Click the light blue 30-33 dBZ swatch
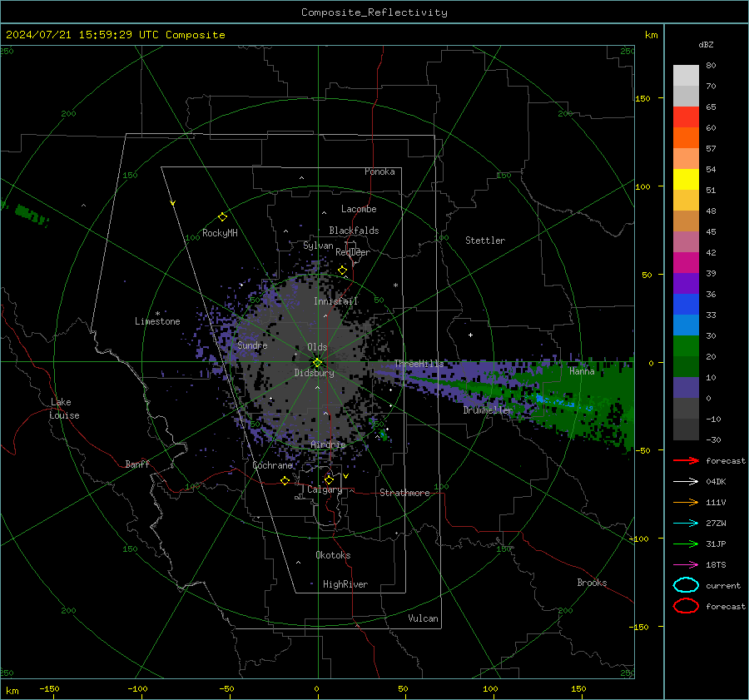Viewport: 749px width, 700px height. tap(686, 325)
